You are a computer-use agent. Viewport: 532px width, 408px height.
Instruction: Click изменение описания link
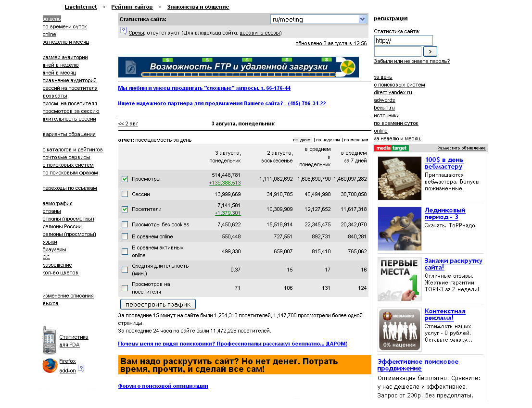pyautogui.click(x=68, y=296)
